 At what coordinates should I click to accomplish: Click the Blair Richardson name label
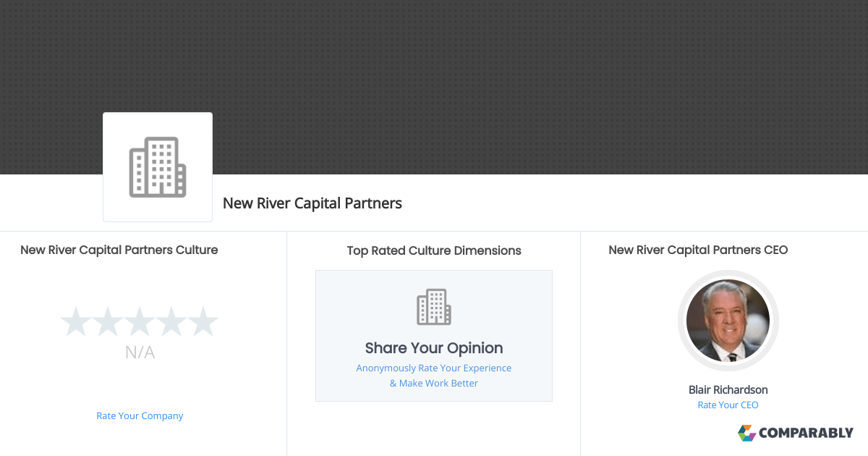tap(728, 389)
